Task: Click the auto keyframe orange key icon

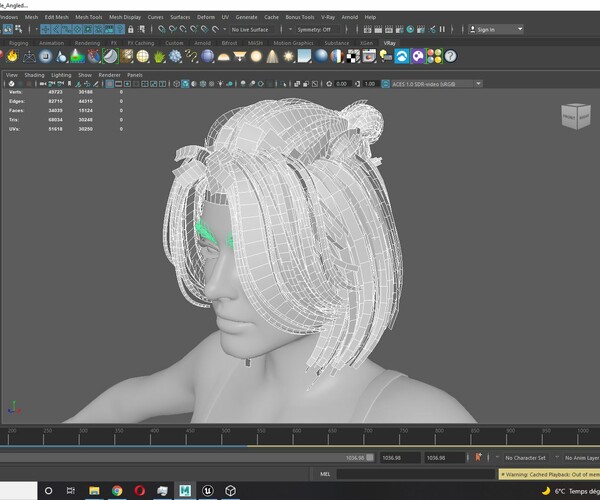Action: tap(478, 457)
